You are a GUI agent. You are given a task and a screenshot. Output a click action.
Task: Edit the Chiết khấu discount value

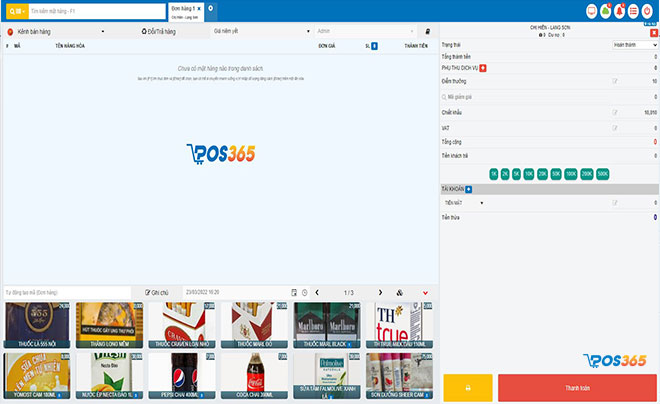(615, 112)
